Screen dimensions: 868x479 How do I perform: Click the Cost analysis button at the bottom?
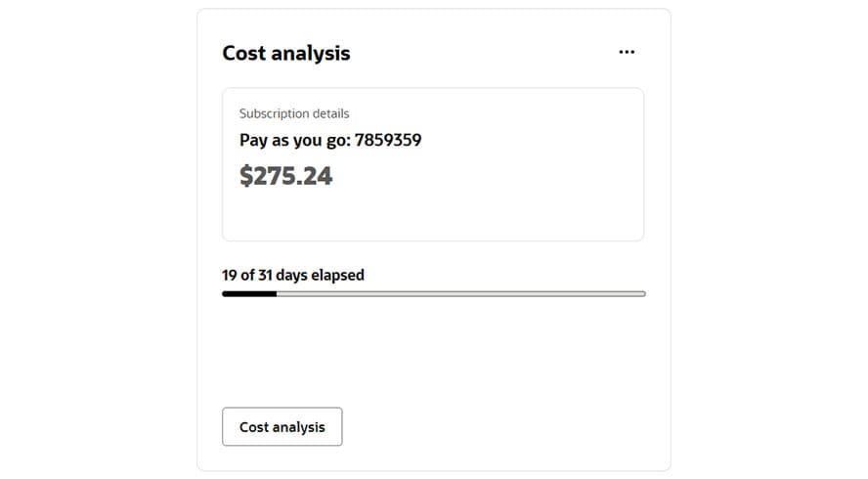282,427
